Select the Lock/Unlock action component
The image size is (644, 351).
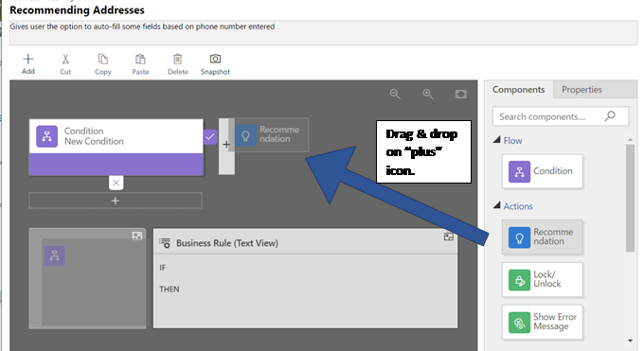point(542,279)
